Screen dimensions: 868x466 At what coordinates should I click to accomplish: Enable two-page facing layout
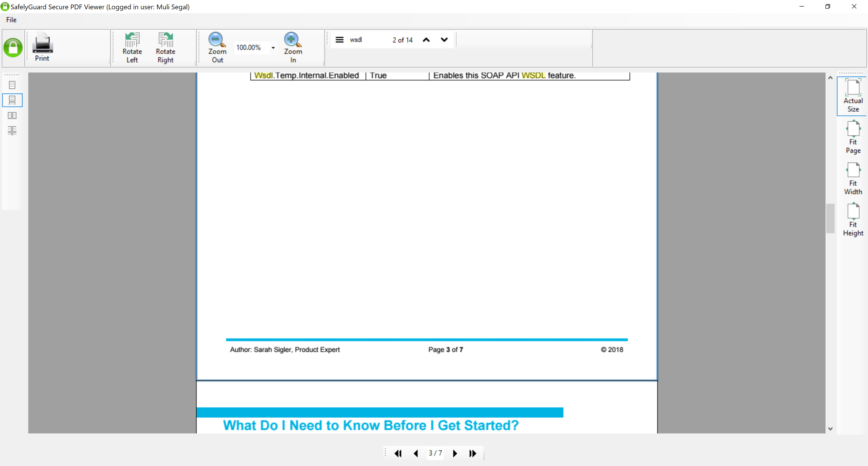pyautogui.click(x=12, y=116)
